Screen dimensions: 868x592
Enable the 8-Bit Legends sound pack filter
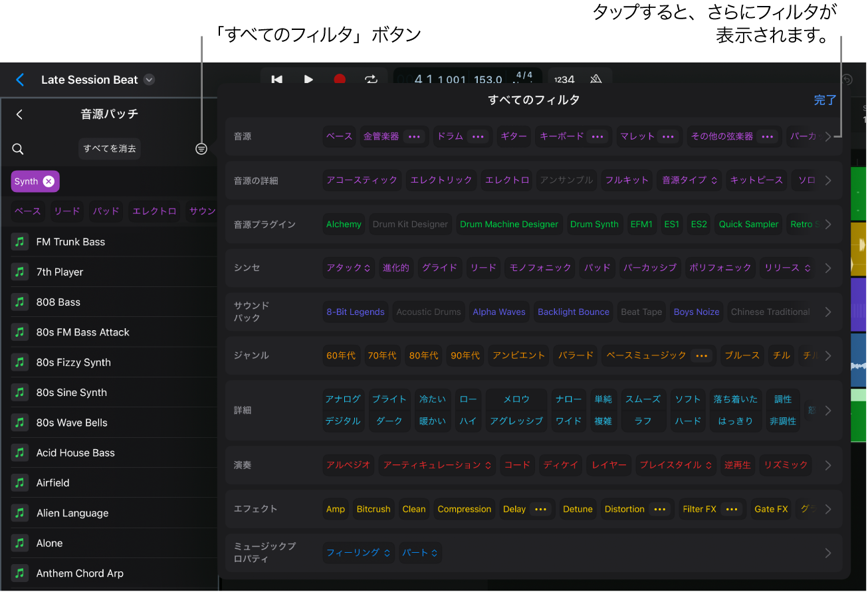click(355, 312)
